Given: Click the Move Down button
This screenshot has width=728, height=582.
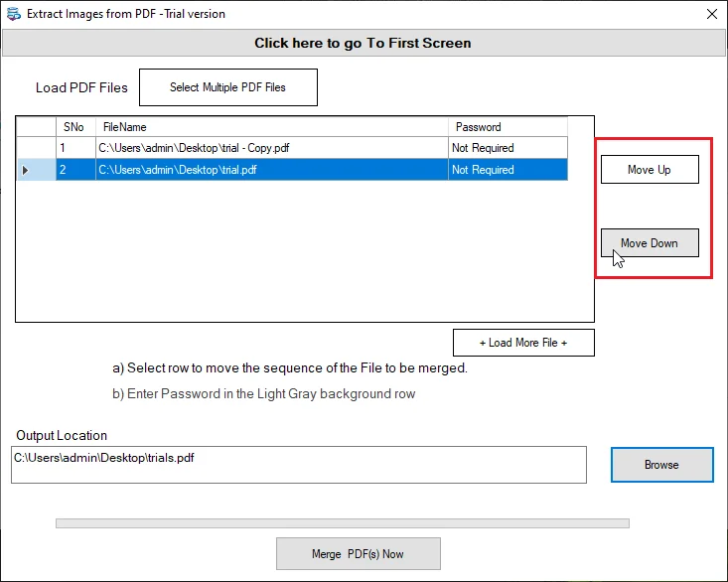Looking at the screenshot, I should [x=650, y=242].
